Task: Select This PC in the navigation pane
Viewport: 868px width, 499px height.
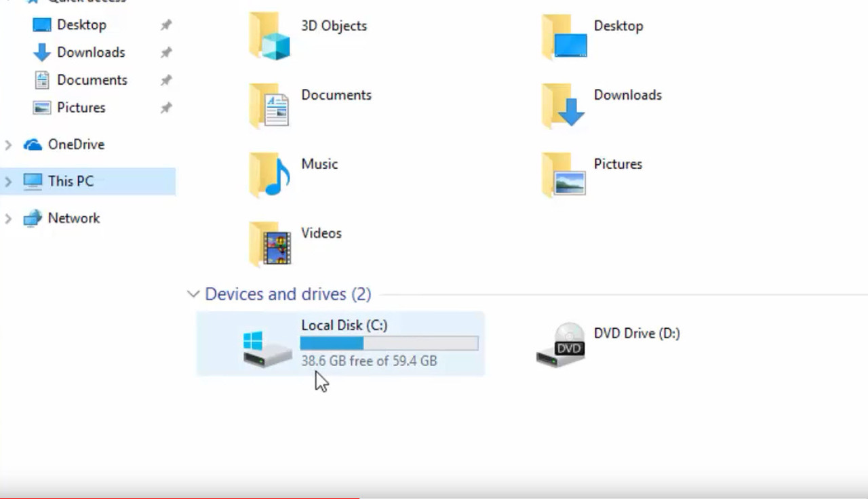Action: 70,181
